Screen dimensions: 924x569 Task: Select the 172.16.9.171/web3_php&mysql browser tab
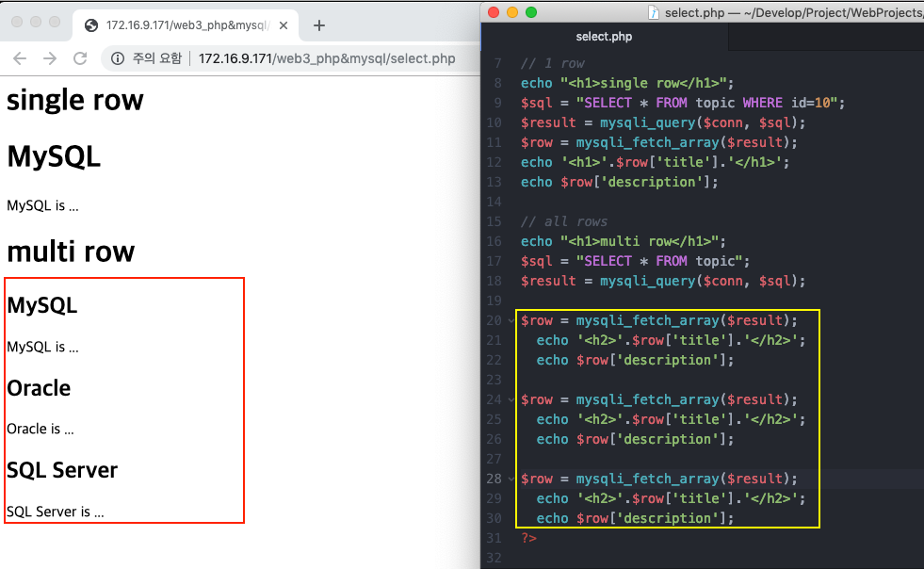tap(186, 25)
